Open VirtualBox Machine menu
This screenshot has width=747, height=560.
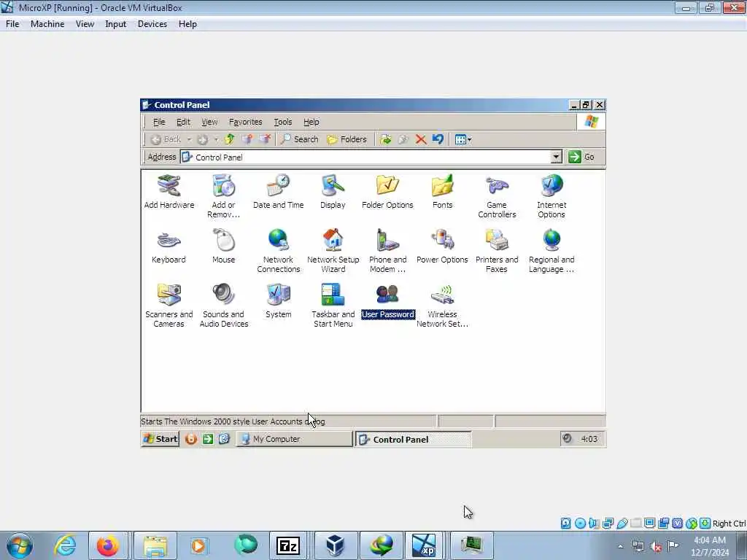[47, 24]
